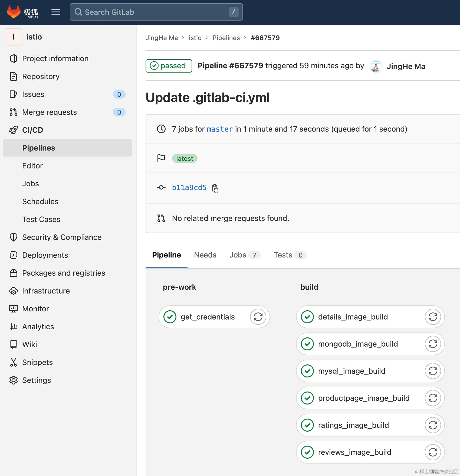Click the latest label badge
460x476 pixels.
tap(185, 158)
